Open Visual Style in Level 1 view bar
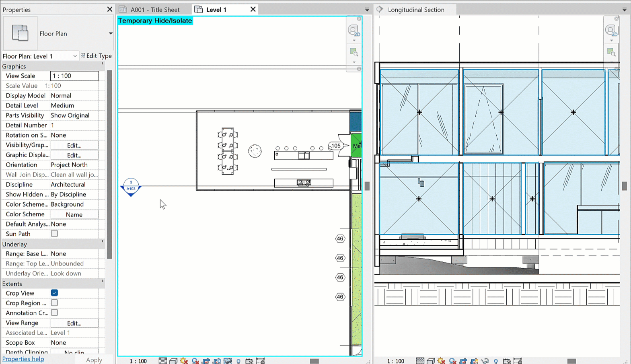This screenshot has width=631, height=364. coord(173,361)
